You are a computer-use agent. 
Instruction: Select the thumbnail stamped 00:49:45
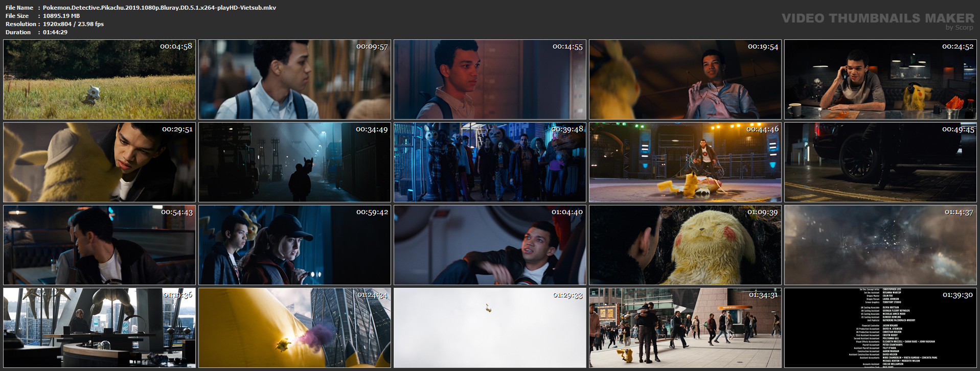[x=881, y=163]
